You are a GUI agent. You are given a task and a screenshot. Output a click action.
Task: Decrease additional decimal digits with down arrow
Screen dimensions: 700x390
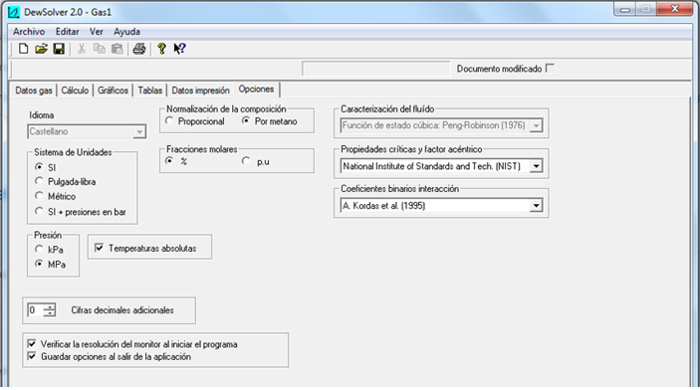tap(50, 313)
